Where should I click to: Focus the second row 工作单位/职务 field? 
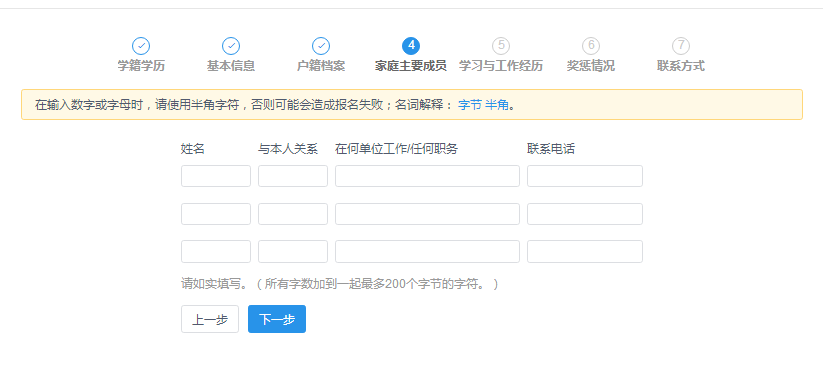[x=427, y=214]
